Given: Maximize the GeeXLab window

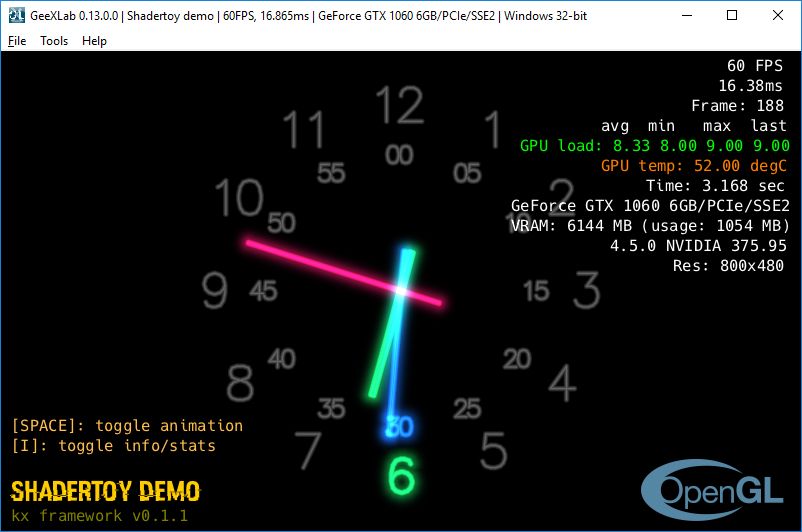Looking at the screenshot, I should (732, 15).
